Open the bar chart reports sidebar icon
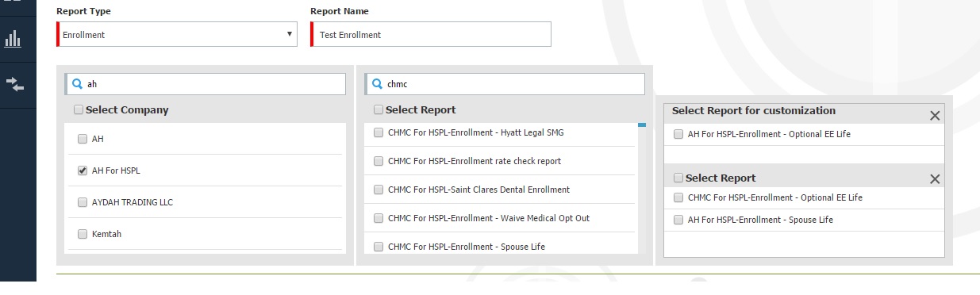The image size is (980, 295). pos(13,39)
